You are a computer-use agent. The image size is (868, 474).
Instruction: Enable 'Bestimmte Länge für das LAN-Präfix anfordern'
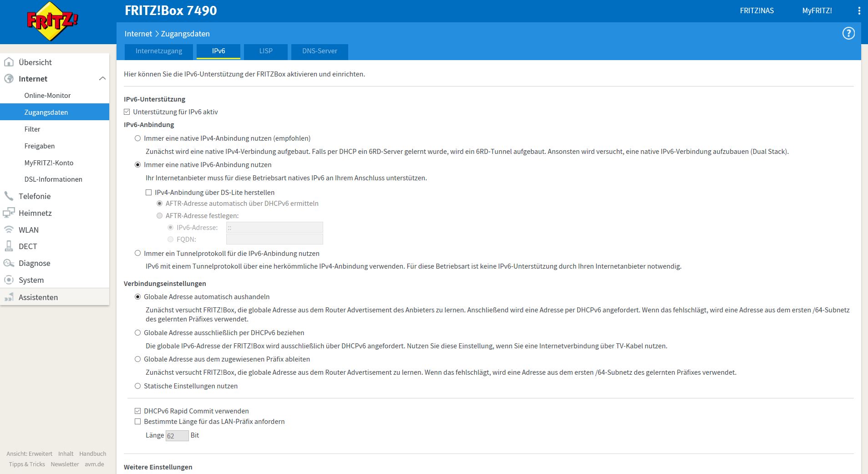coord(137,422)
